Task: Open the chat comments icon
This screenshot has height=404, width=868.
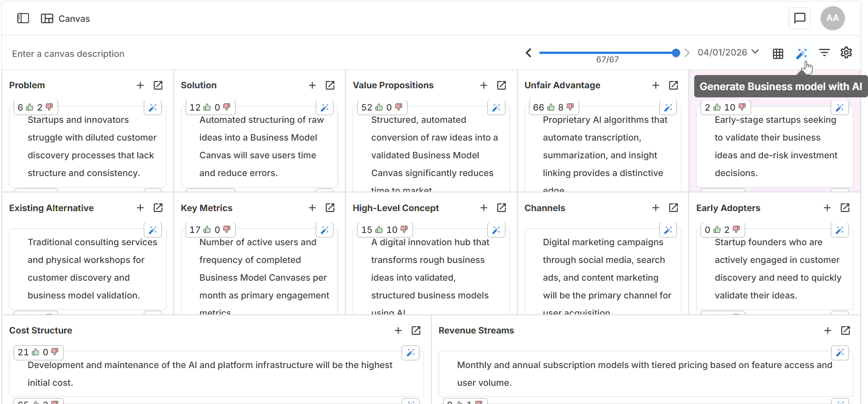Action: click(x=799, y=18)
